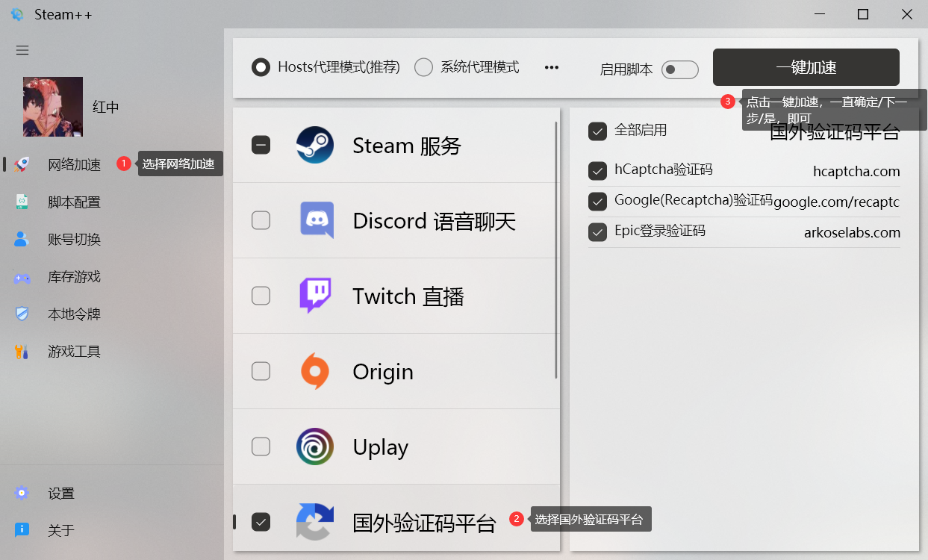Toggle the Steam 服务 checkbox
The image size is (928, 560).
click(x=261, y=145)
